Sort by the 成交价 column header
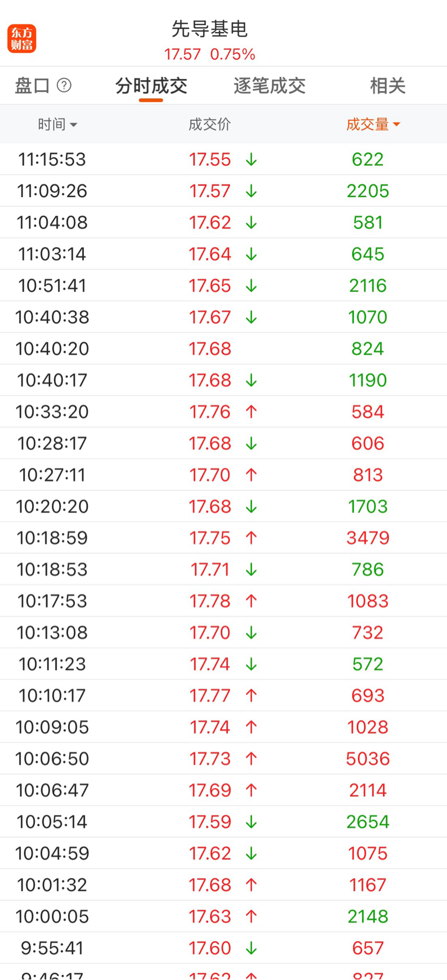Image resolution: width=447 pixels, height=980 pixels. [x=210, y=124]
